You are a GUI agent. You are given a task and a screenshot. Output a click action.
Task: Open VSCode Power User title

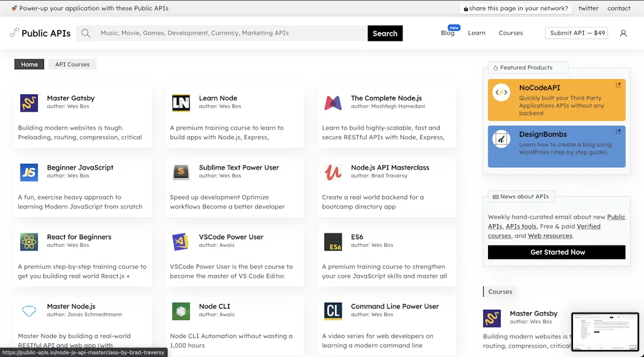pos(231,237)
